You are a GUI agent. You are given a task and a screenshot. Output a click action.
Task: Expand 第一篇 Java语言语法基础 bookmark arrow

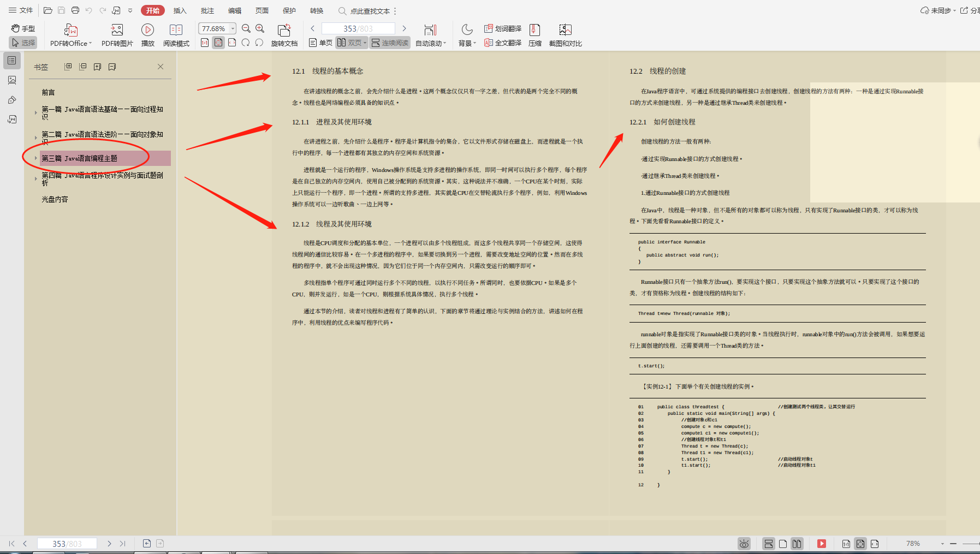pyautogui.click(x=36, y=112)
